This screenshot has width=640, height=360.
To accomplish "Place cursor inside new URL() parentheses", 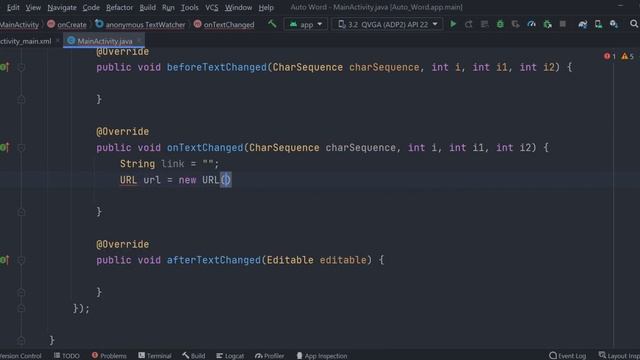I will tap(226, 180).
